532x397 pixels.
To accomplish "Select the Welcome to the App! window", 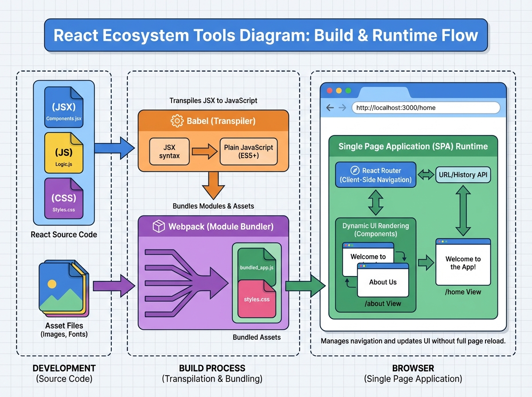I will click(x=463, y=262).
